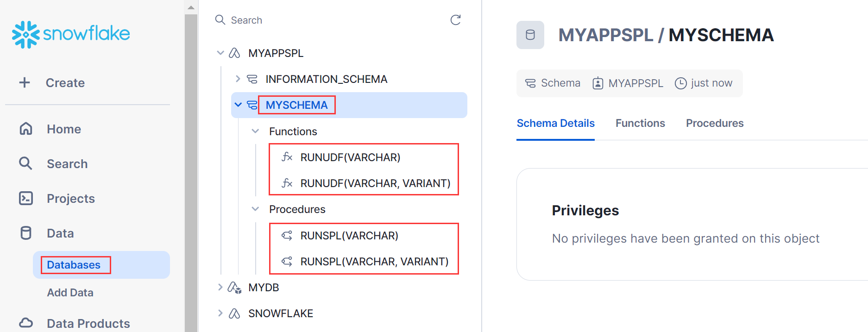
Task: Click the Create plus icon
Action: [25, 82]
